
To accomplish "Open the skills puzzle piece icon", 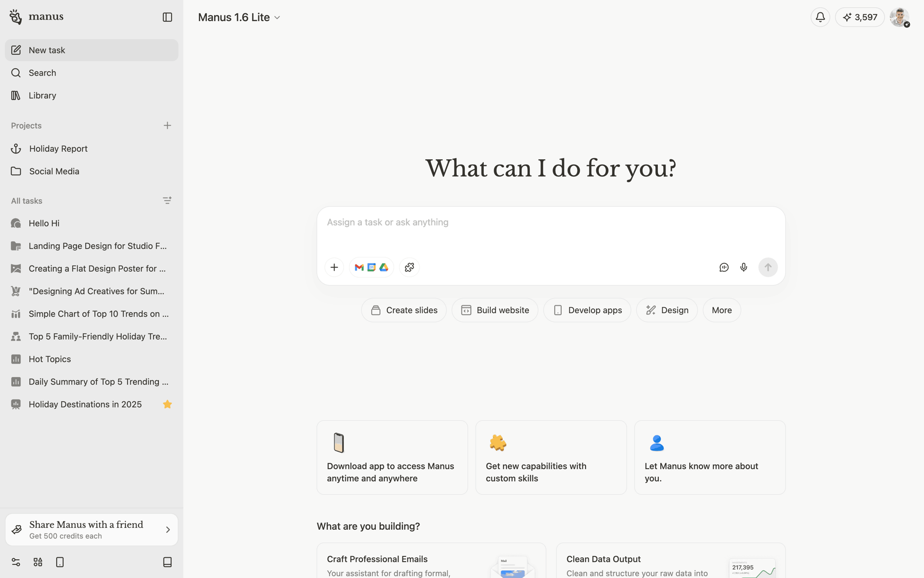I will click(410, 267).
